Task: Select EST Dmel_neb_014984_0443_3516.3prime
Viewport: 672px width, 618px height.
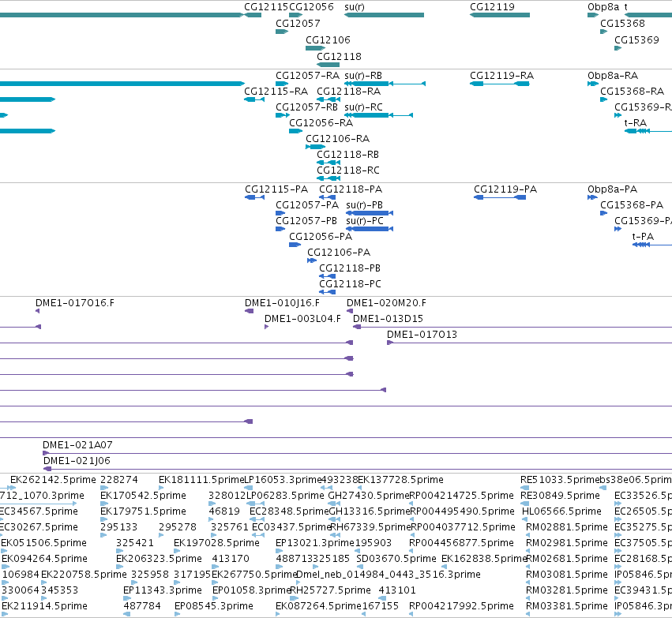Action: tap(389, 575)
